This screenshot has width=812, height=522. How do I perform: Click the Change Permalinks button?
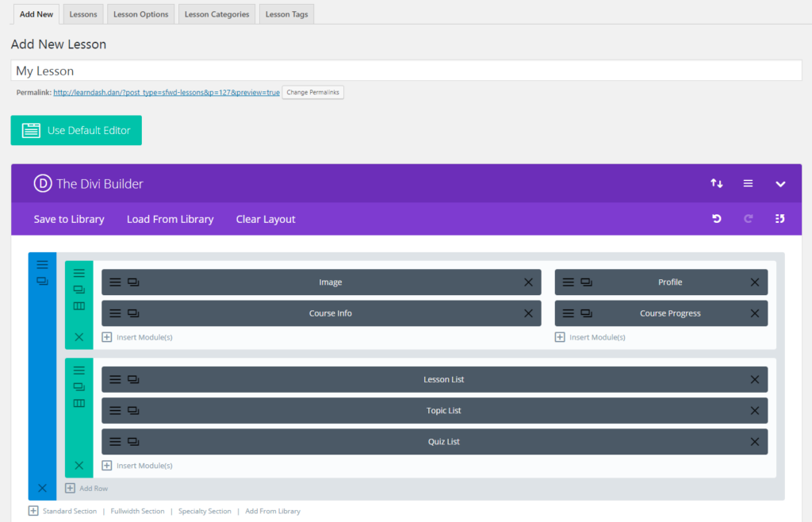[x=313, y=93]
